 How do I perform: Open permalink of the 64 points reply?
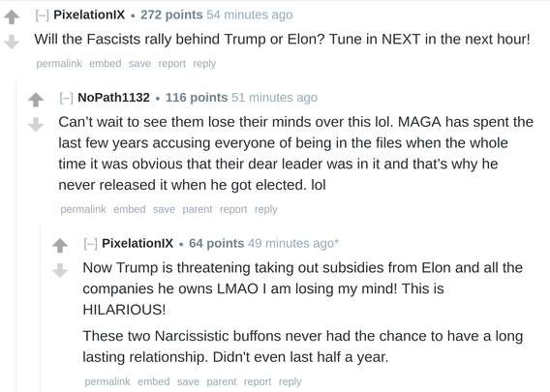pyautogui.click(x=107, y=381)
